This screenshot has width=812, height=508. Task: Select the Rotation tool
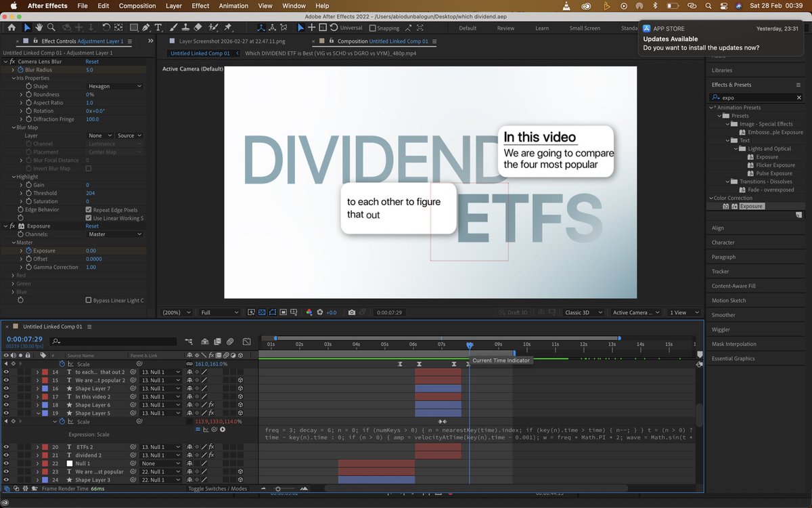107,28
